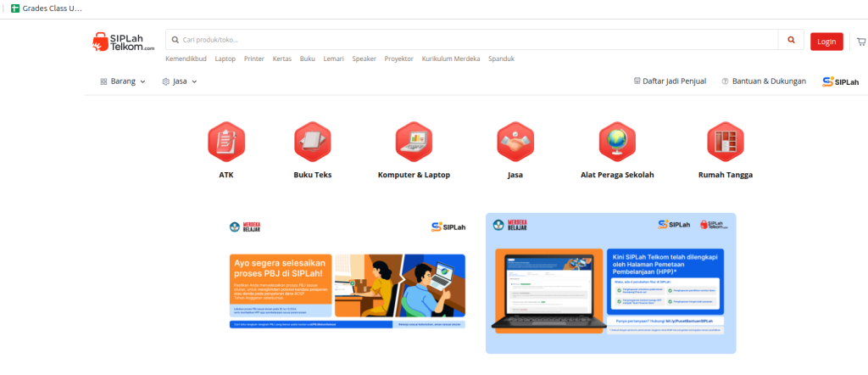Image resolution: width=868 pixels, height=375 pixels.
Task: Select the Kurikulum Merdeka quick search link
Action: click(451, 59)
